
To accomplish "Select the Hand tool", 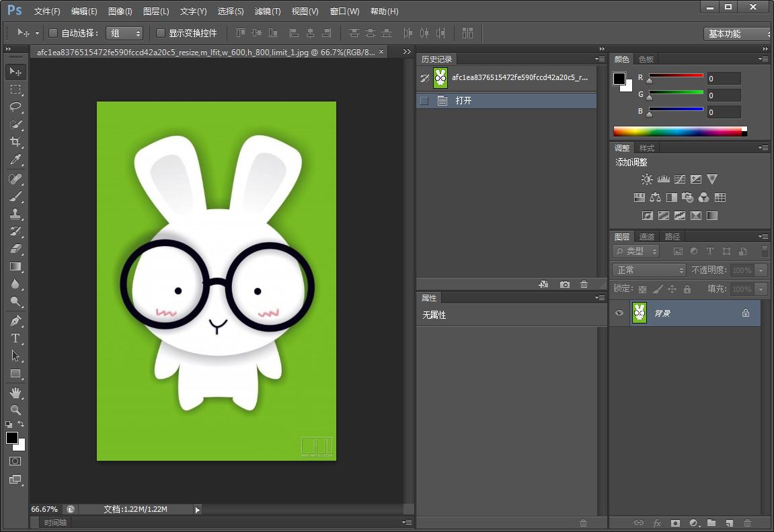I will point(15,392).
